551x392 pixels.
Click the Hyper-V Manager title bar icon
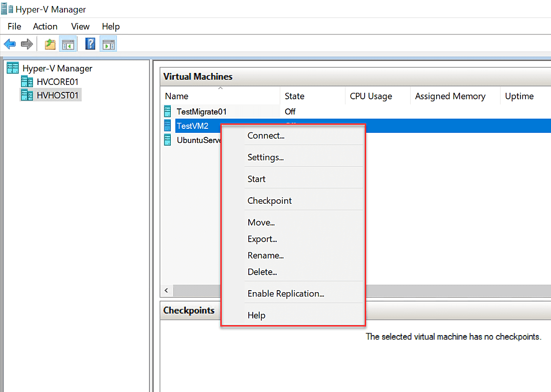coord(7,9)
